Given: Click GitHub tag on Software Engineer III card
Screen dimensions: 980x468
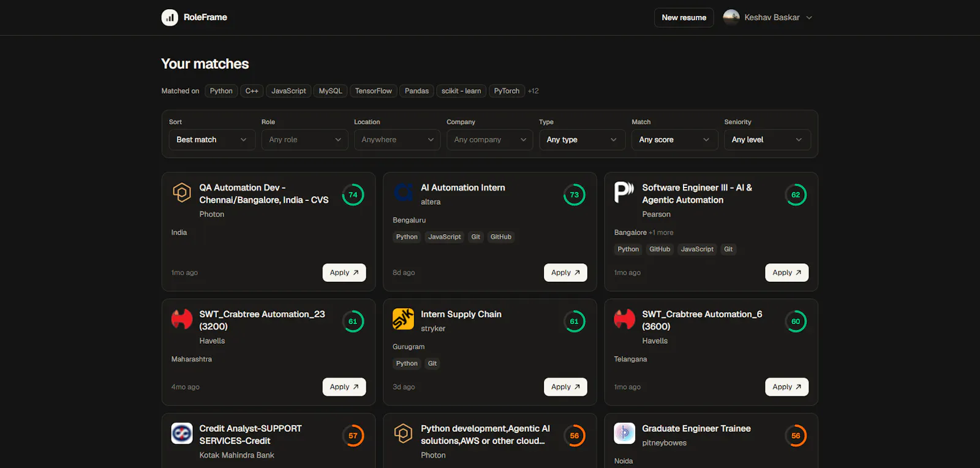Looking at the screenshot, I should 660,249.
